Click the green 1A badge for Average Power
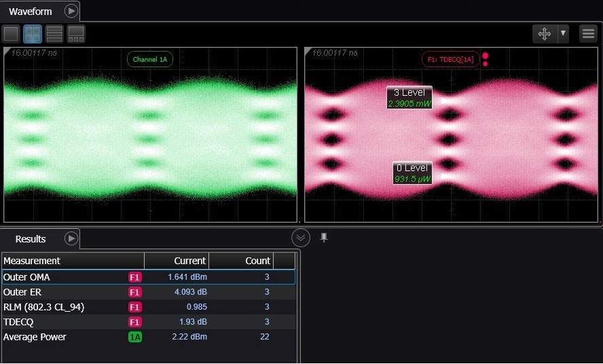The image size is (603, 364). (135, 337)
